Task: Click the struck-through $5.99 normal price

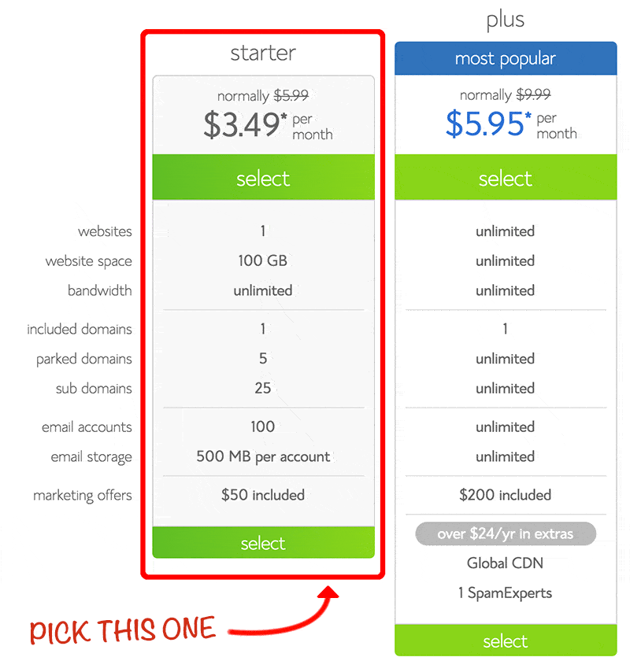Action: tap(291, 95)
